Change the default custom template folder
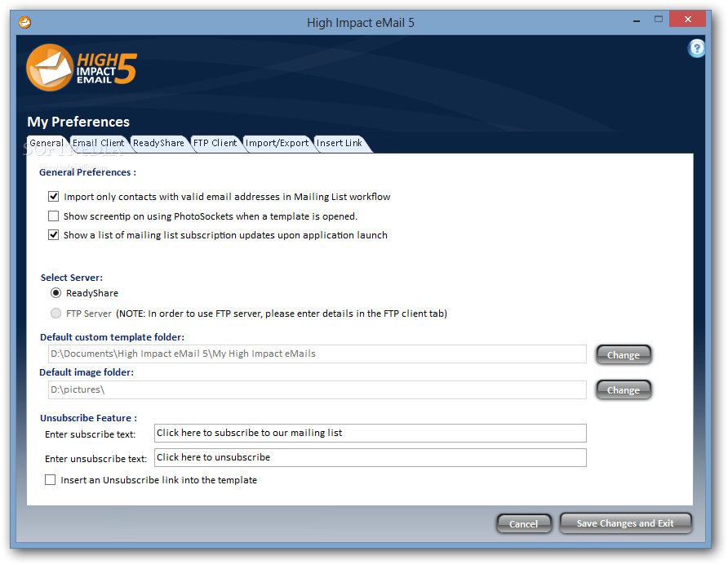Image resolution: width=728 pixels, height=565 pixels. pyautogui.click(x=624, y=355)
